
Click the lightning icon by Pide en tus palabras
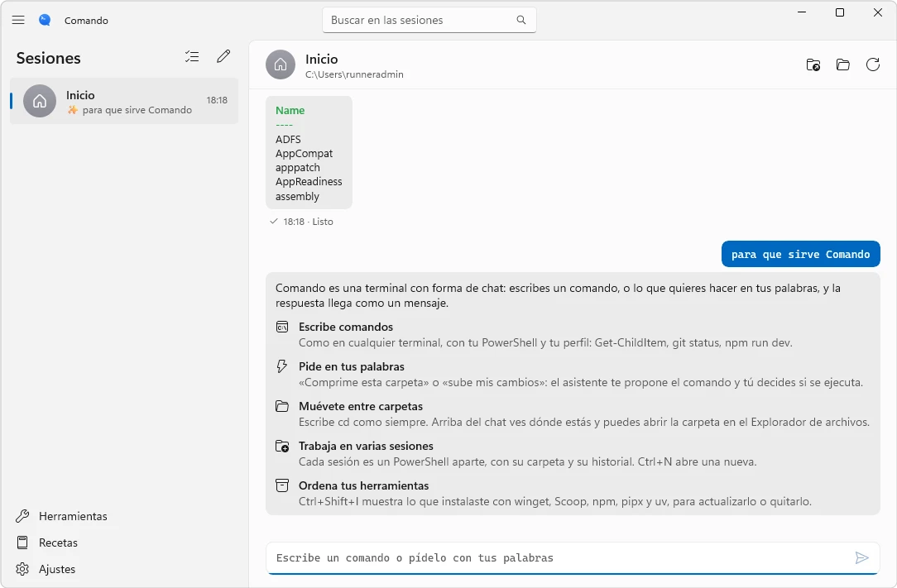pyautogui.click(x=282, y=366)
